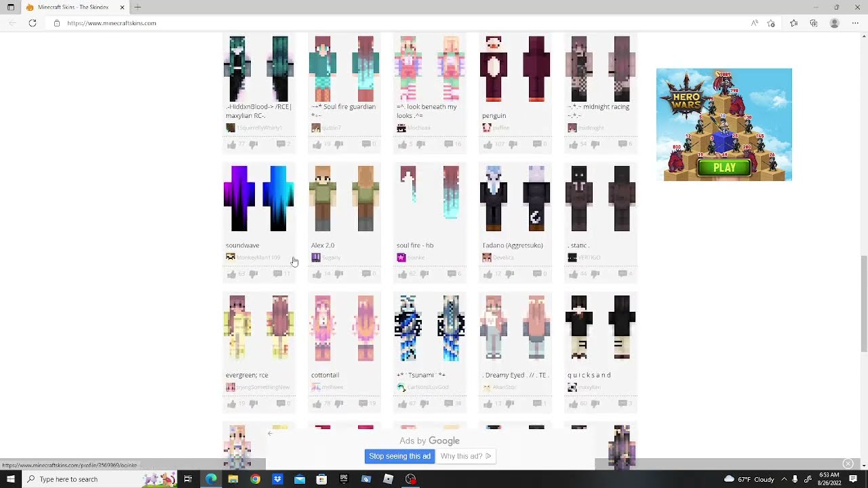Give Alex 2.0 skin a thumbs-up
This screenshot has width=868, height=488.
317,274
